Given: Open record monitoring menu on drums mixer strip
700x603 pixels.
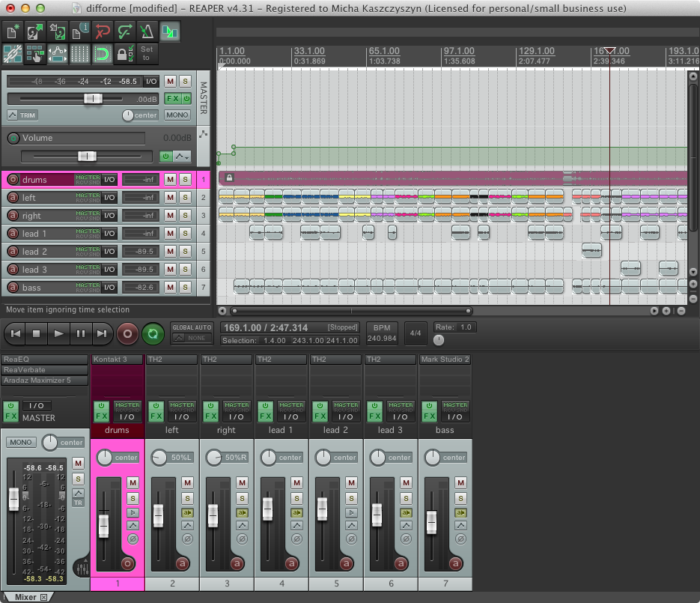Looking at the screenshot, I should pos(133,513).
